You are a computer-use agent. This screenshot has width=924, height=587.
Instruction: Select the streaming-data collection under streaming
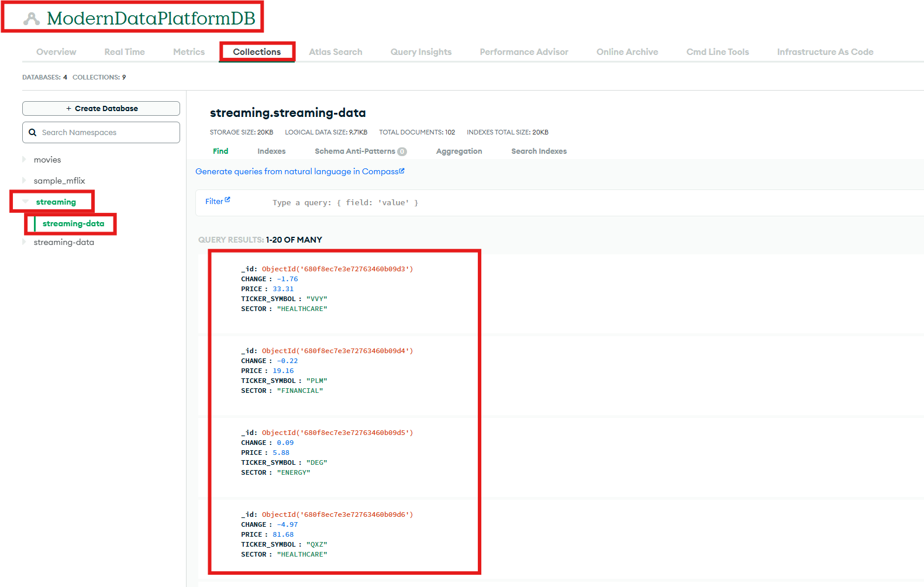click(74, 224)
